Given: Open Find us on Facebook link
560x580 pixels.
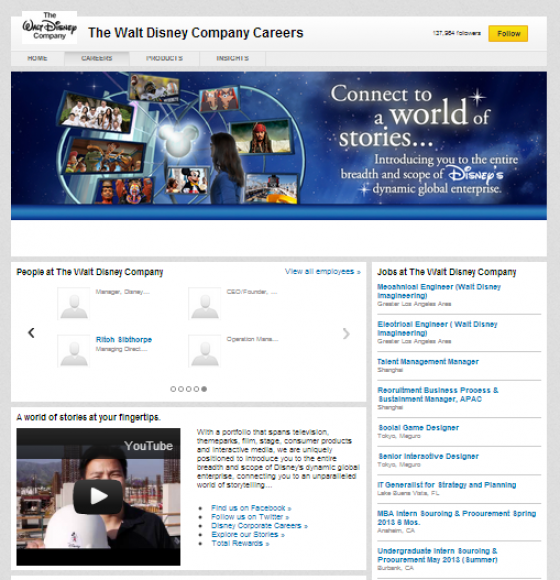Looking at the screenshot, I should tap(251, 508).
